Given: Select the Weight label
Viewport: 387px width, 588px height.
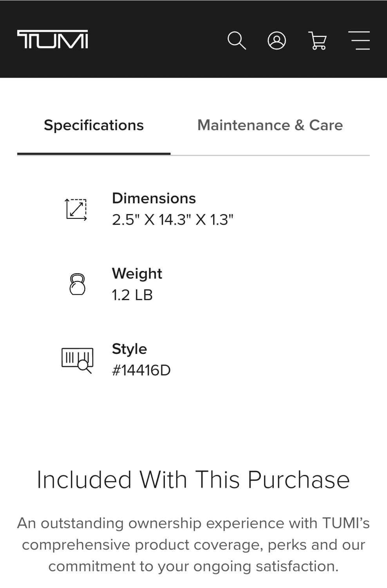Looking at the screenshot, I should point(137,274).
